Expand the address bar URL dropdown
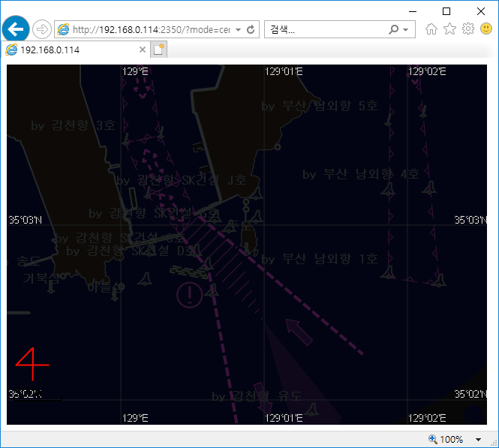The height and width of the screenshot is (448, 499). tap(238, 30)
